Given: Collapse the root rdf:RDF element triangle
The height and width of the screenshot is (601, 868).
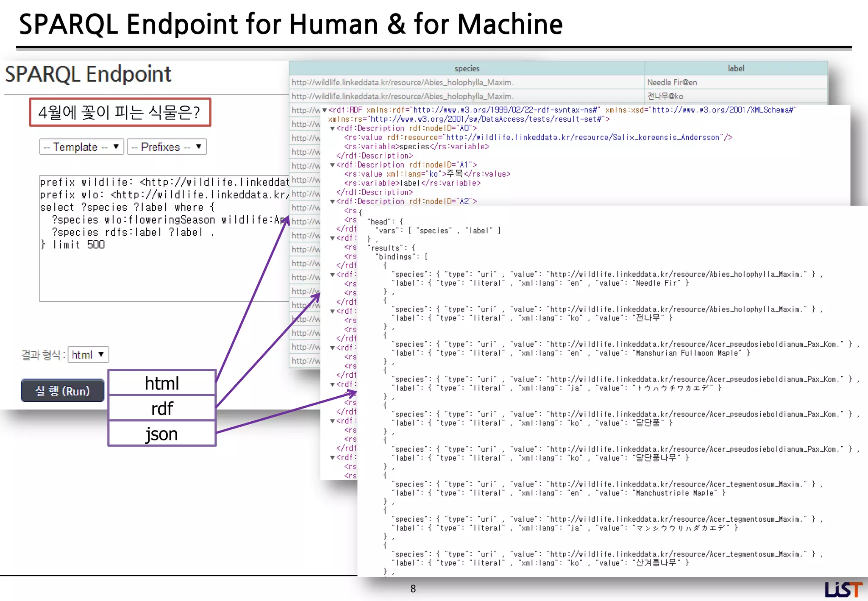Looking at the screenshot, I should (325, 110).
